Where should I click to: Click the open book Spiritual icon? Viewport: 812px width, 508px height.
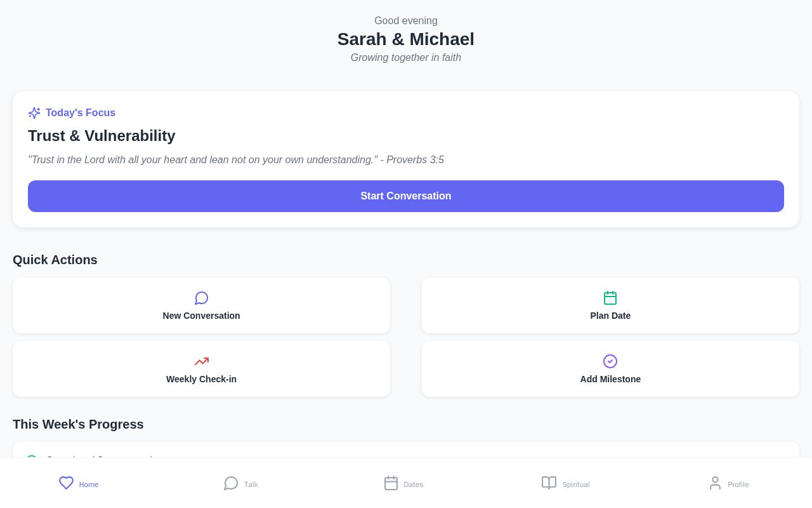[549, 483]
